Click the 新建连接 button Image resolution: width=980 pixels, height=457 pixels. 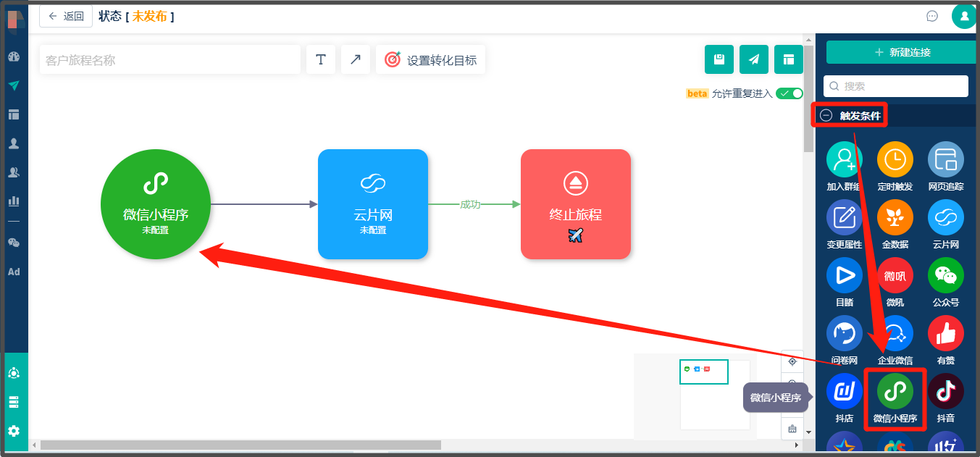coord(902,52)
